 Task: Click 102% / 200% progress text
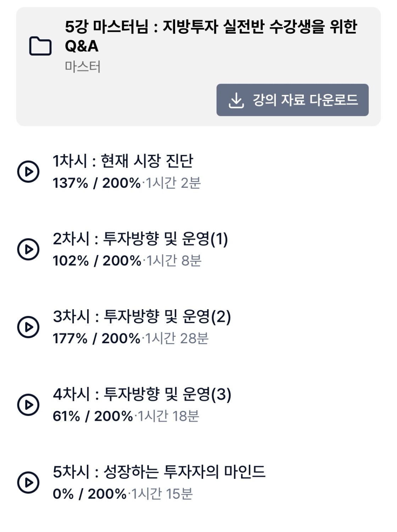97,261
